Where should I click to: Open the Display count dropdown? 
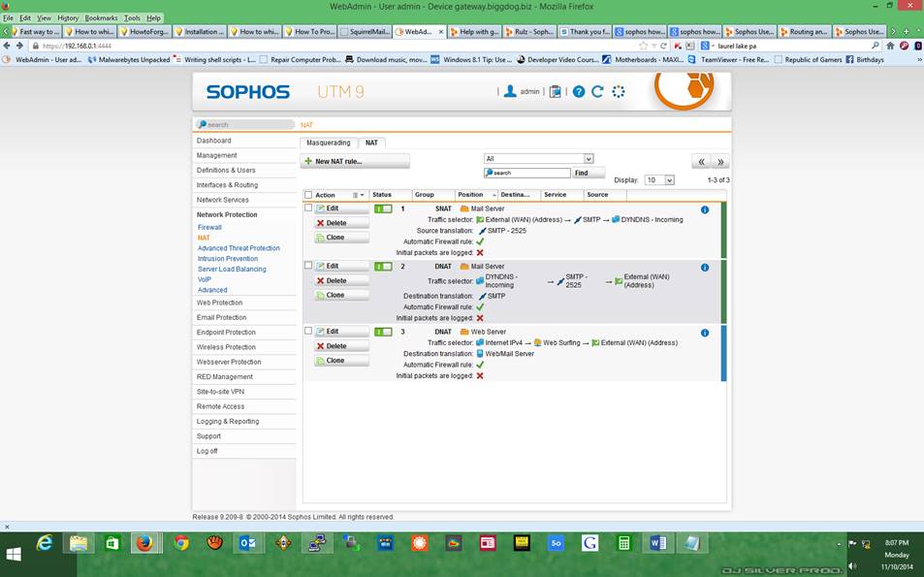coord(659,180)
